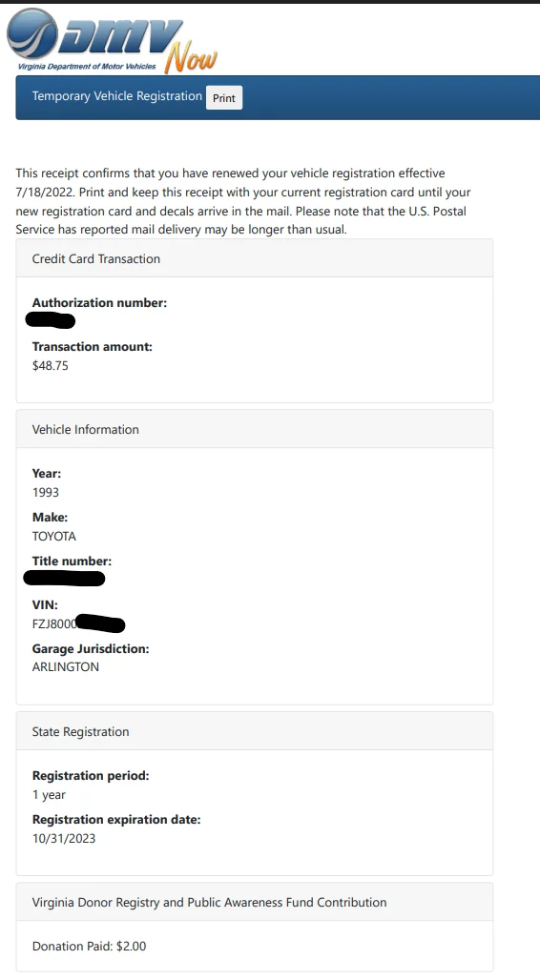
Task: Click the State Registration panel header
Action: point(255,731)
